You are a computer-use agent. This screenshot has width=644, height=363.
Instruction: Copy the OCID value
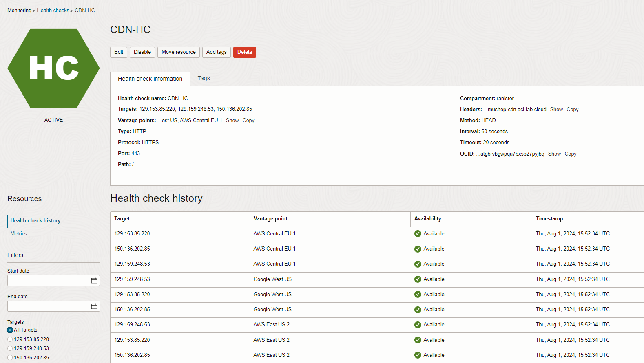click(x=570, y=154)
